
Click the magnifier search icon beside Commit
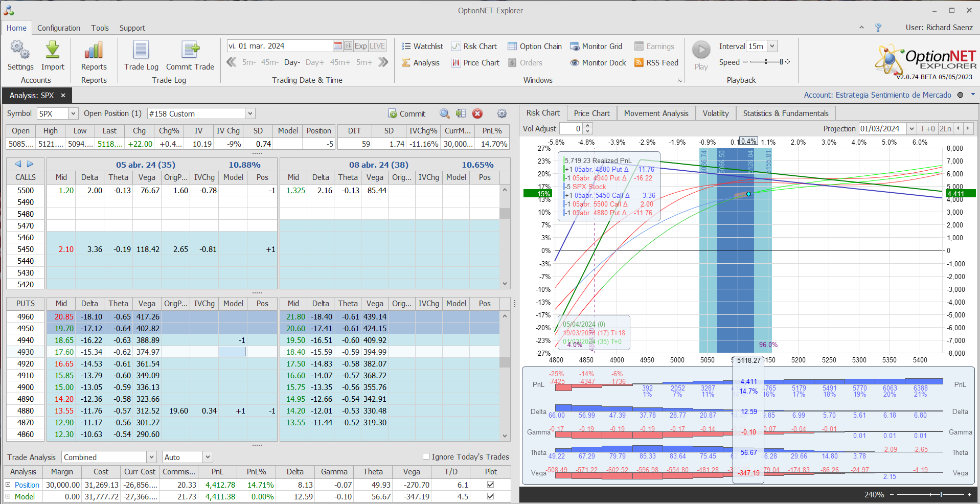click(x=444, y=113)
